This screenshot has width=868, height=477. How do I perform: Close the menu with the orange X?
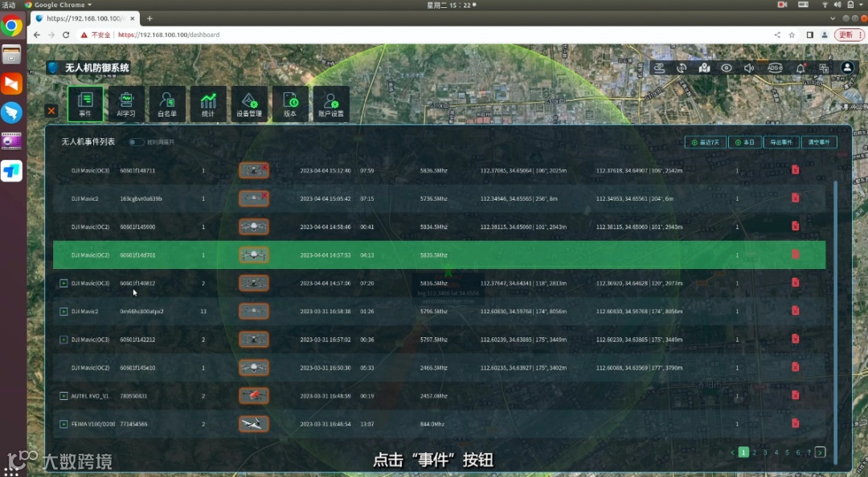51,111
